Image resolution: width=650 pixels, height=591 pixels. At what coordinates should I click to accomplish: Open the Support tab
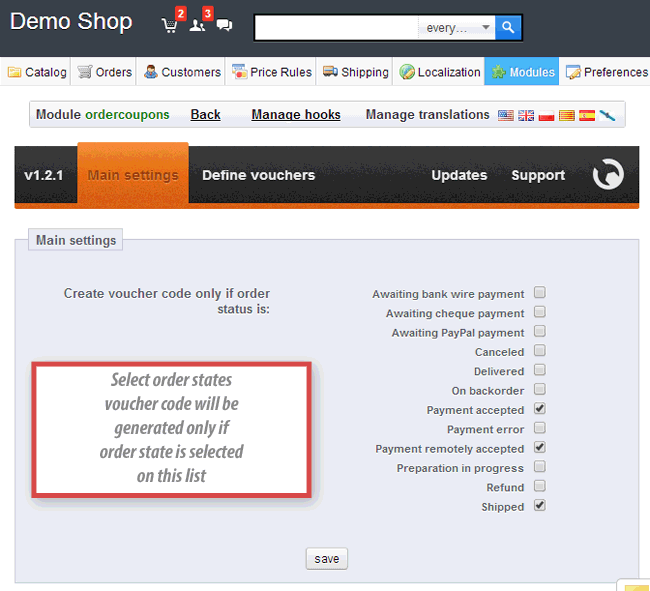click(538, 175)
